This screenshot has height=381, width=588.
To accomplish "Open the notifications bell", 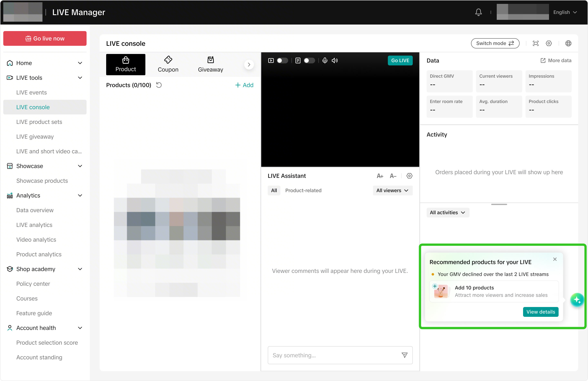I will coord(478,12).
